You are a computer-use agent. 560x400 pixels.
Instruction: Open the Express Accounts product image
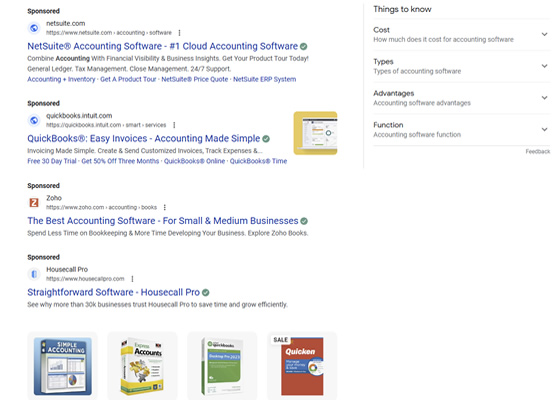pos(142,366)
